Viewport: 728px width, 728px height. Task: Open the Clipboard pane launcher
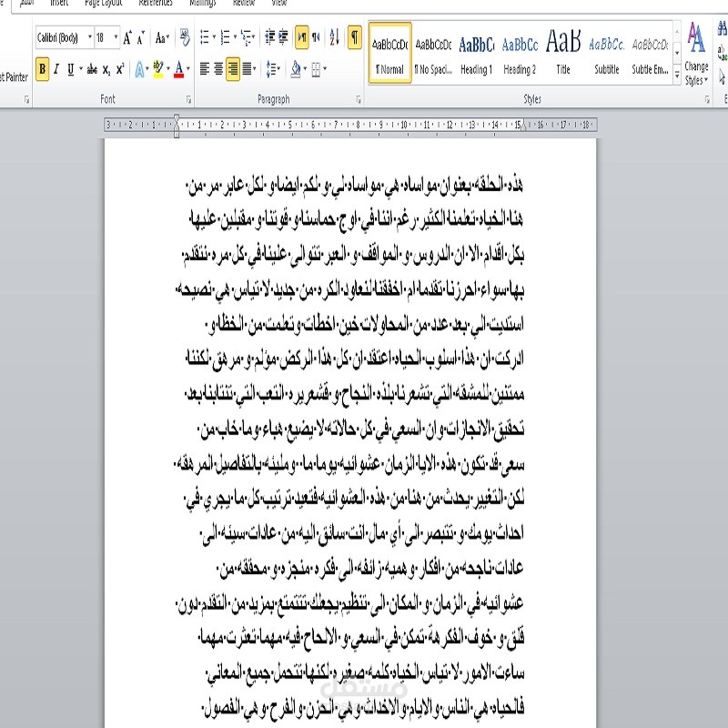[x=26, y=99]
